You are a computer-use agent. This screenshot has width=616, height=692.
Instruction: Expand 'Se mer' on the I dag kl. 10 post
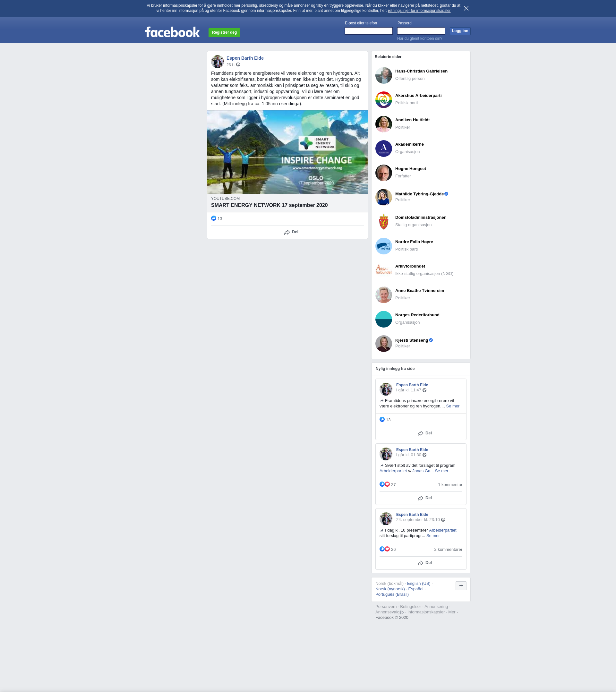click(433, 535)
